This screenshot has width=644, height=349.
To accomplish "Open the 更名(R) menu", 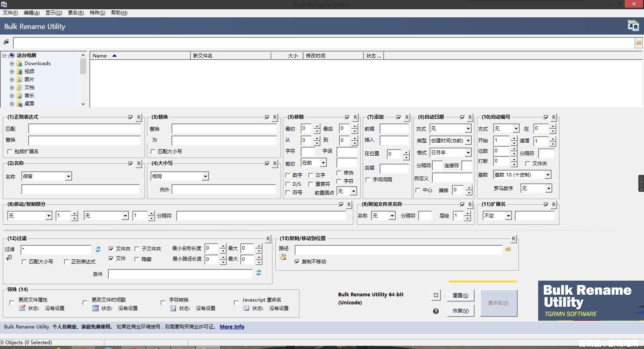I will tap(76, 13).
